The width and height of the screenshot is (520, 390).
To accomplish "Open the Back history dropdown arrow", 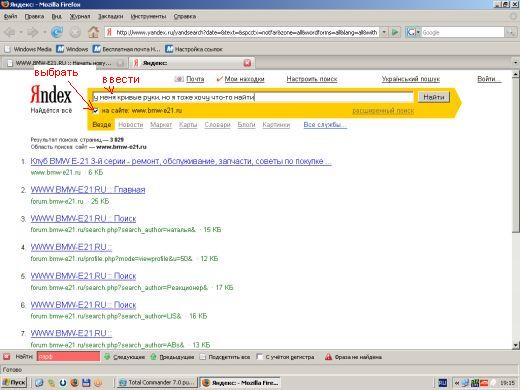I will 21,32.
